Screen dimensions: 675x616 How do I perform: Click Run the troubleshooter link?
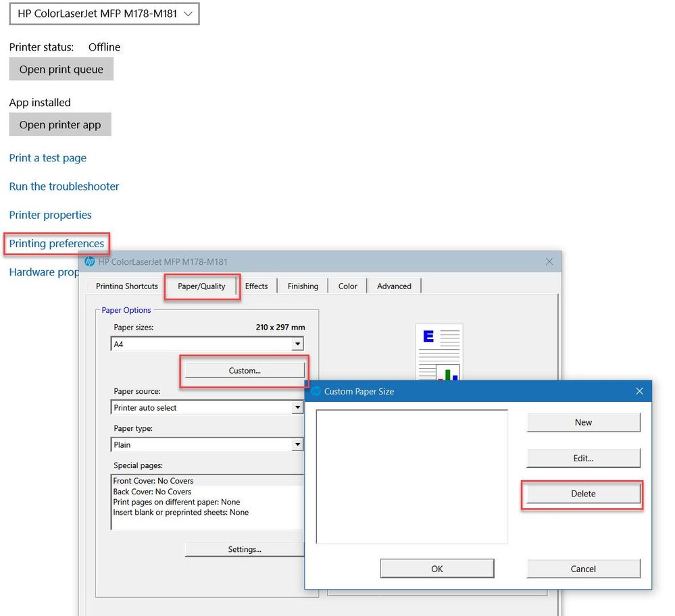[64, 186]
